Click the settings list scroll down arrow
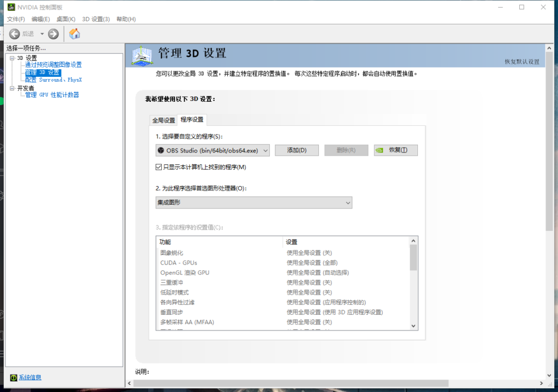Image resolution: width=558 pixels, height=392 pixels. point(413,326)
